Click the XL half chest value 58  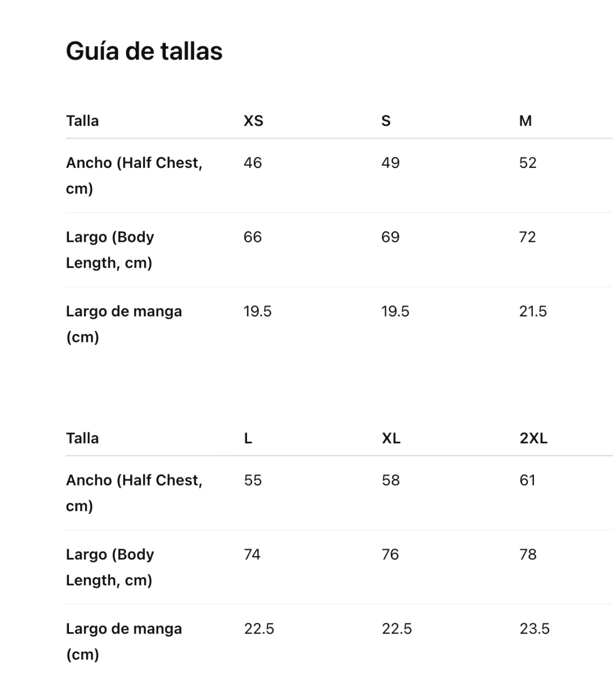point(391,480)
